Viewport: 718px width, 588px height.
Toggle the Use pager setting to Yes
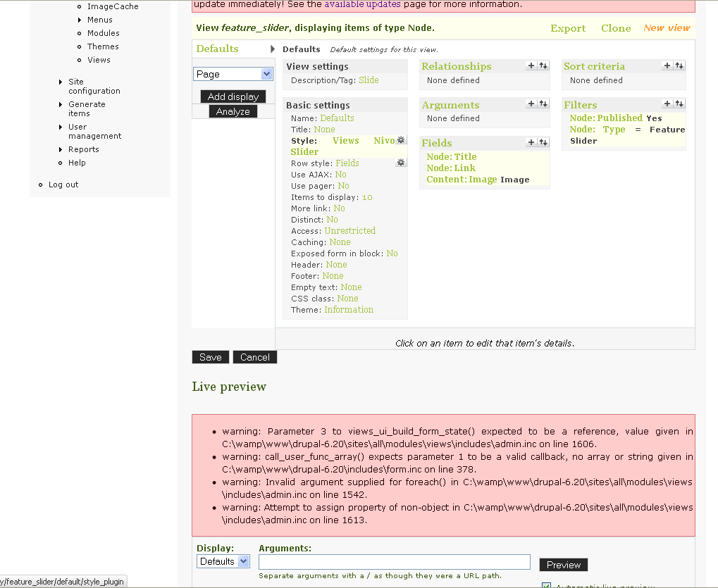pos(339,185)
